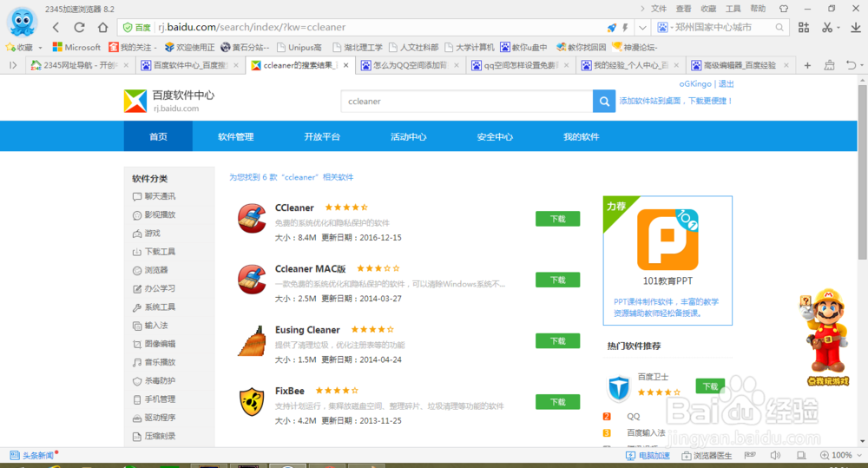Open the browser home page icon
Viewport: 868px width, 468px height.
click(x=103, y=27)
